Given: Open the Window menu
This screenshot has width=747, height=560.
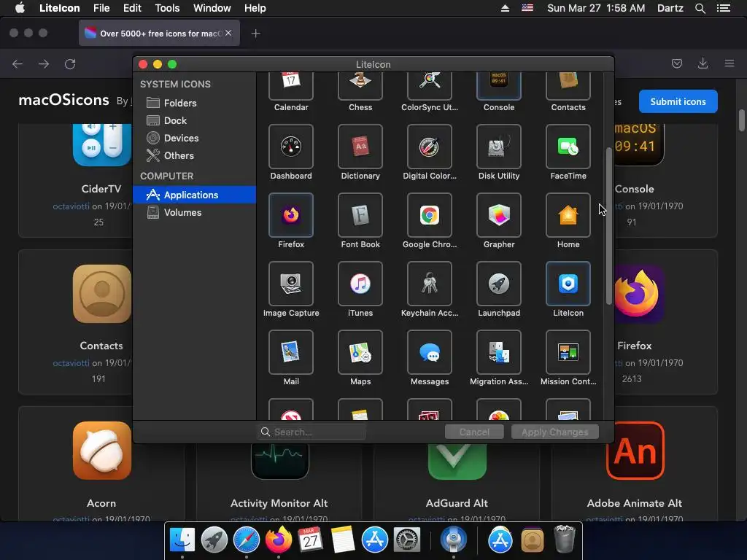Looking at the screenshot, I should tap(212, 8).
